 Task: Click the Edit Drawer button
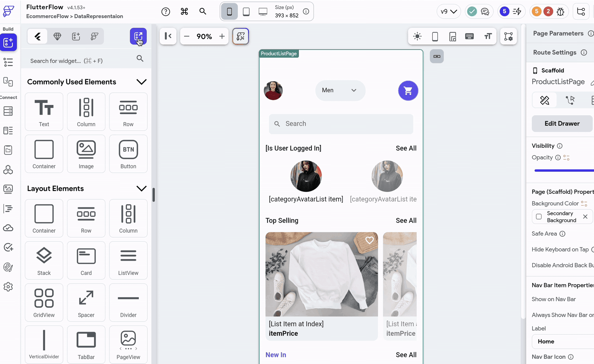tap(562, 123)
